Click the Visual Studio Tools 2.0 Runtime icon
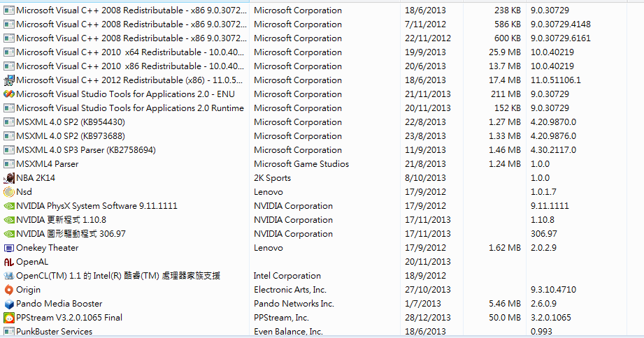Screen dimensions: 644x338 click(x=8, y=108)
